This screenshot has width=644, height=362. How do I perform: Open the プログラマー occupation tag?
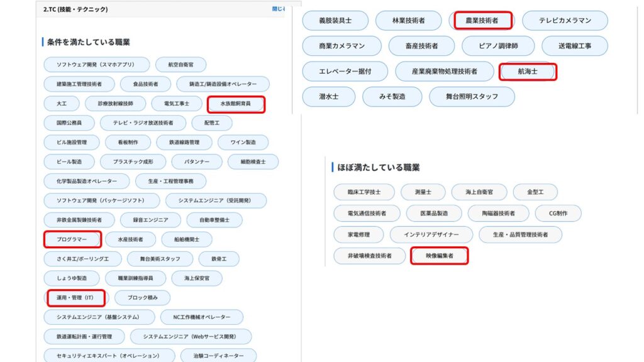pyautogui.click(x=72, y=239)
